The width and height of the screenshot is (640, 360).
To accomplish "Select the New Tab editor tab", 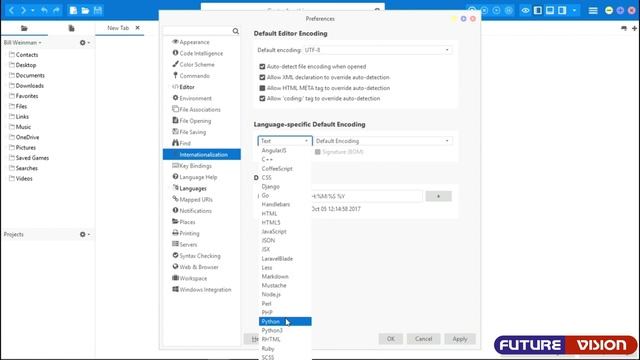I will point(118,28).
